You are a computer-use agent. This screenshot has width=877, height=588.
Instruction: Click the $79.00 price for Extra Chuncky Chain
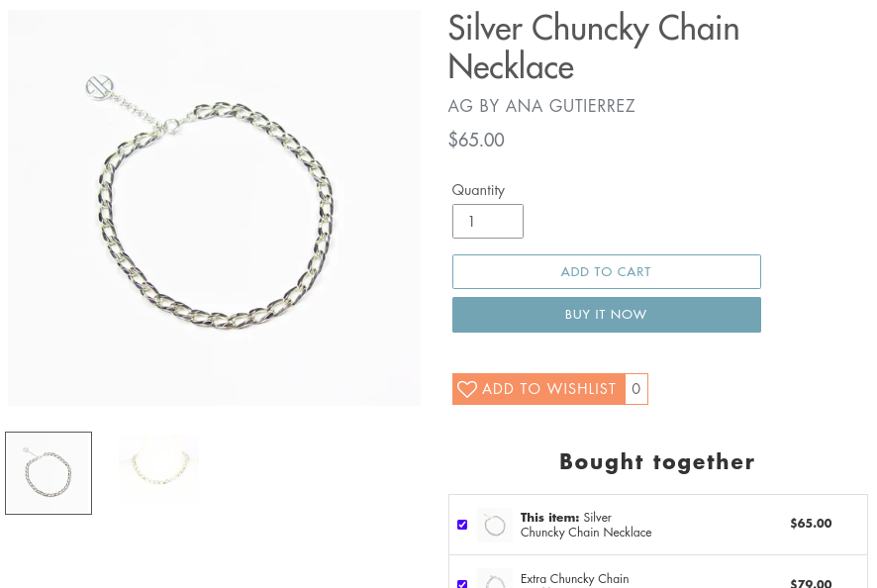(x=811, y=584)
